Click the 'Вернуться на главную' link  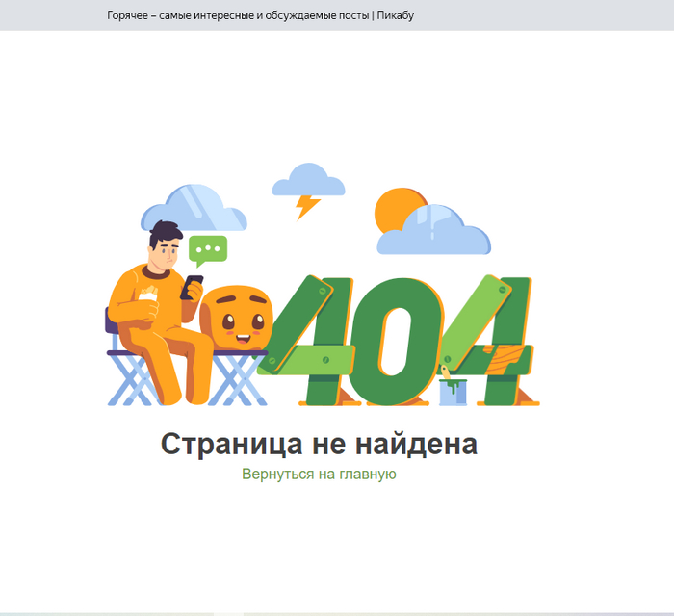click(x=319, y=475)
